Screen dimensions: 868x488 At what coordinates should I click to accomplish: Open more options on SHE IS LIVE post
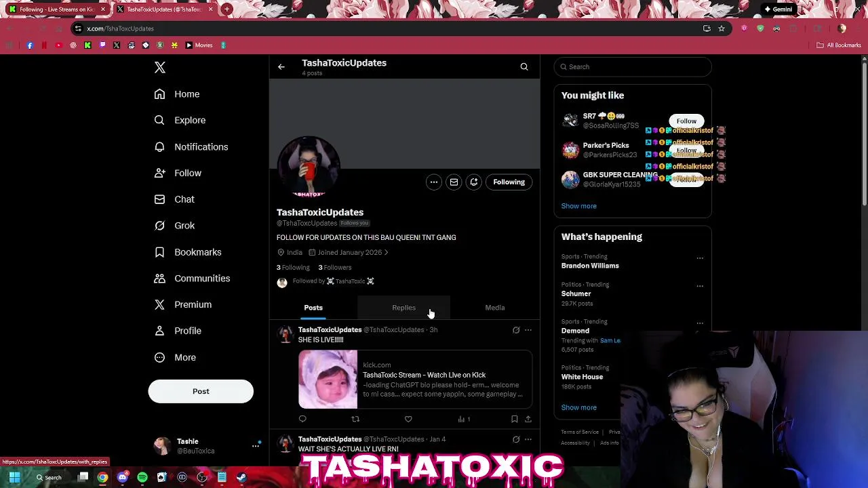coord(528,330)
